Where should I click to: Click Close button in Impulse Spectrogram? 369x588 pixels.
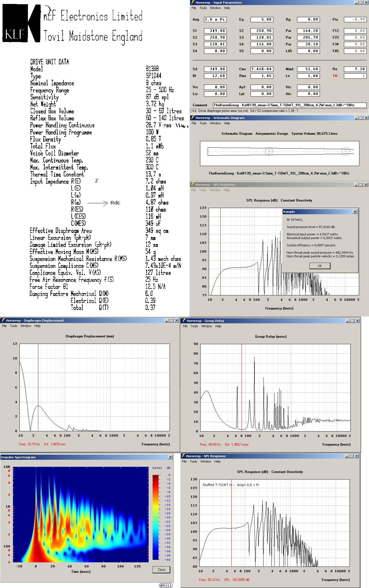click(x=161, y=569)
